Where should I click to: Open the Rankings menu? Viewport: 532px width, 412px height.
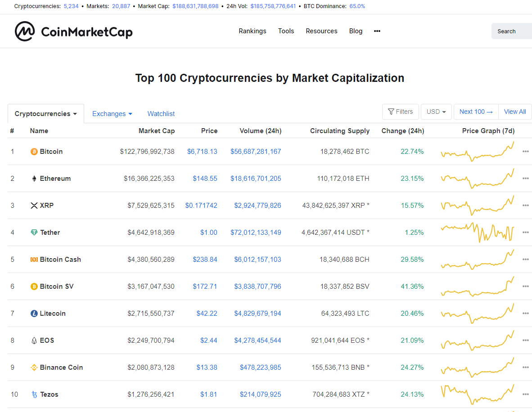[x=252, y=31]
